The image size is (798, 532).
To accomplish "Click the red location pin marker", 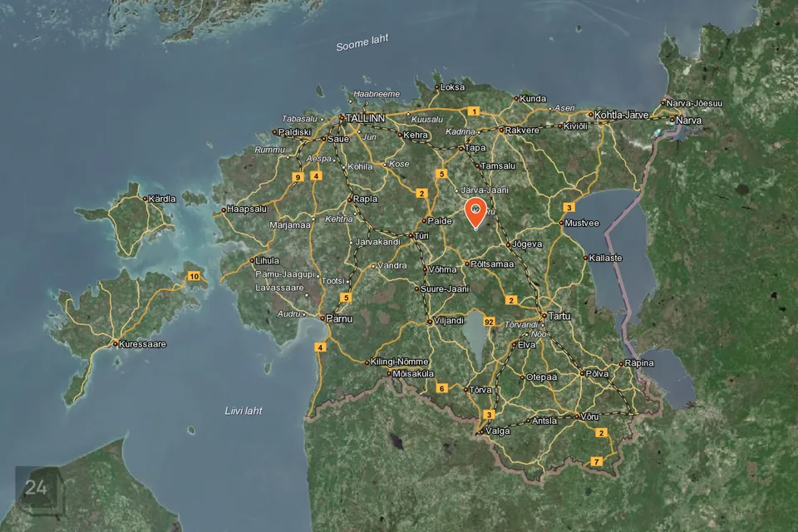I will 475,213.
